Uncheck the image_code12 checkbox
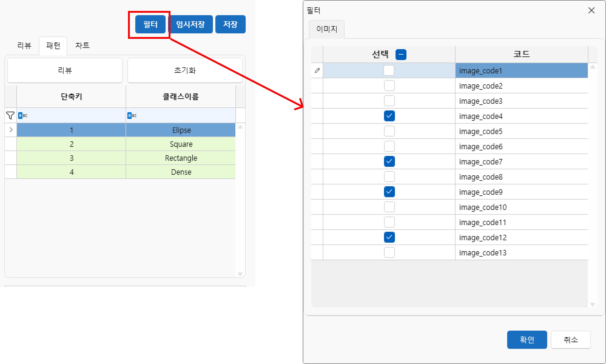This screenshot has height=364, width=606. (389, 237)
